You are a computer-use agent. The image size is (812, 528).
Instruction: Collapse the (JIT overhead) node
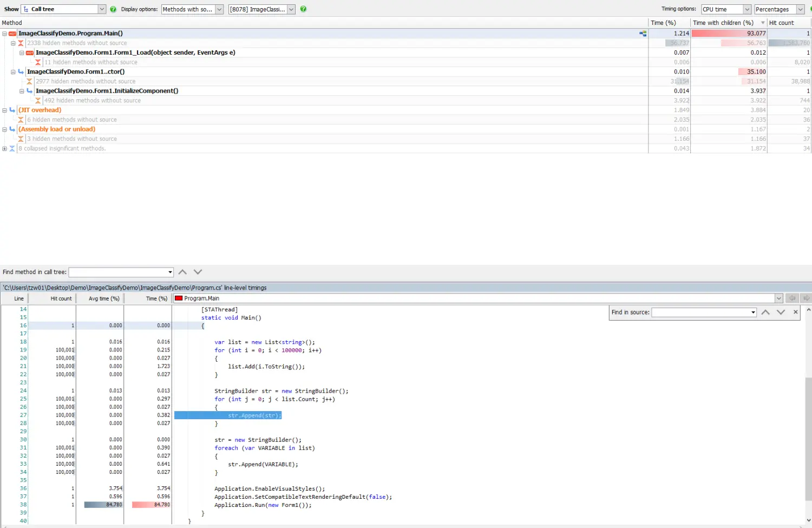4,110
